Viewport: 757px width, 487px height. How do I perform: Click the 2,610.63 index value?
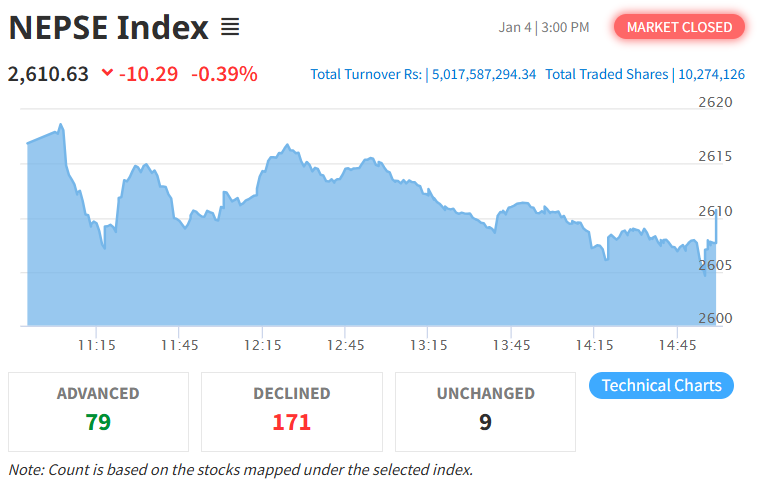48,74
